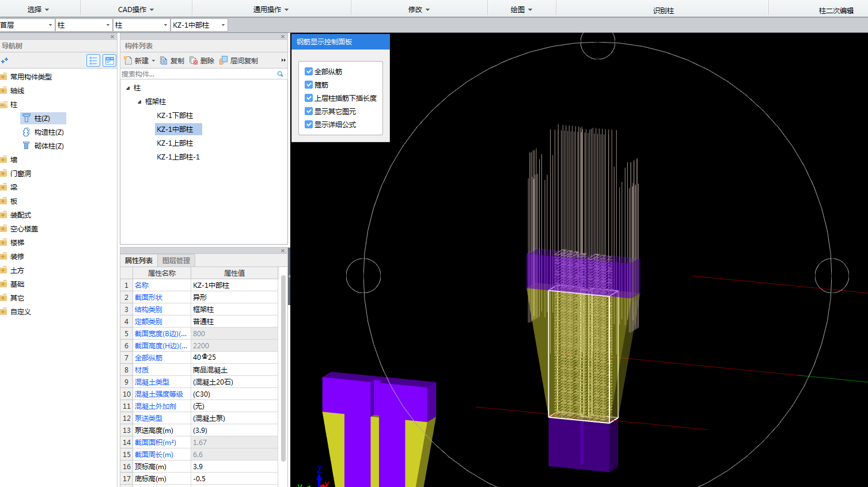Open the 修改 ribbon group menu
This screenshot has width=868, height=487.
pos(419,10)
